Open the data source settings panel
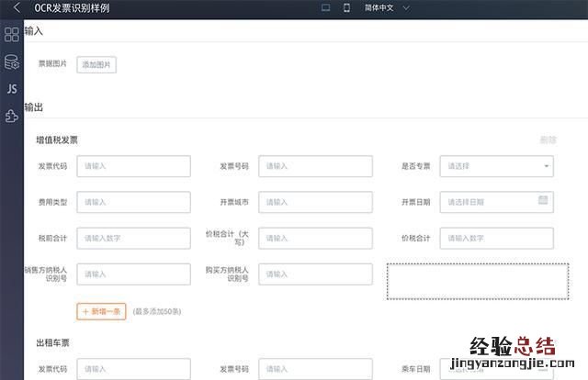588x380 pixels. point(11,62)
